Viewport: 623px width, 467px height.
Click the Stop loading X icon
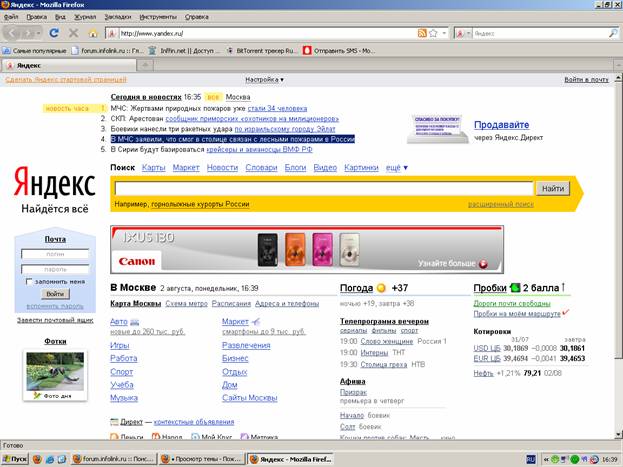pyautogui.click(x=74, y=33)
